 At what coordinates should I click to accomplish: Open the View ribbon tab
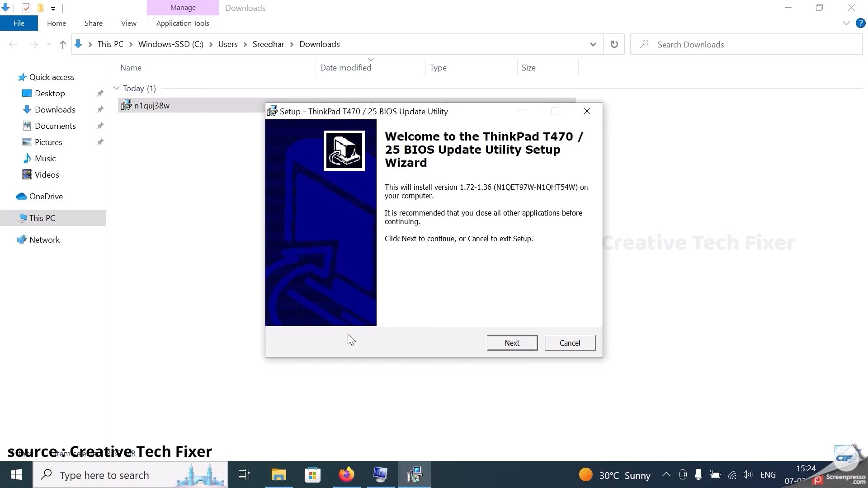(128, 23)
